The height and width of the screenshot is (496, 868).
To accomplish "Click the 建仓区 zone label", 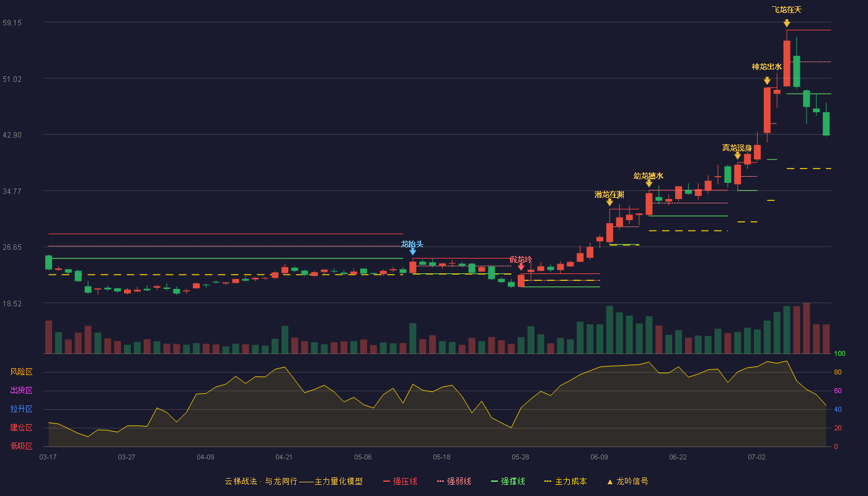I will tap(22, 428).
